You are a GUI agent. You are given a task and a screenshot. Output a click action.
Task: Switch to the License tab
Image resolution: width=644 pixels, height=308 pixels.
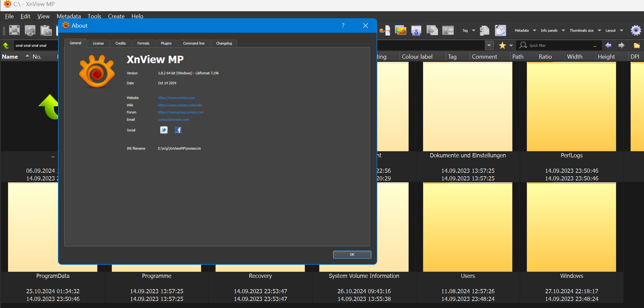(x=98, y=43)
